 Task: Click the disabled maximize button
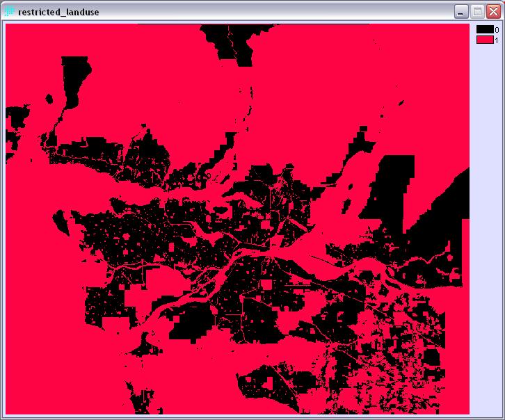click(478, 12)
